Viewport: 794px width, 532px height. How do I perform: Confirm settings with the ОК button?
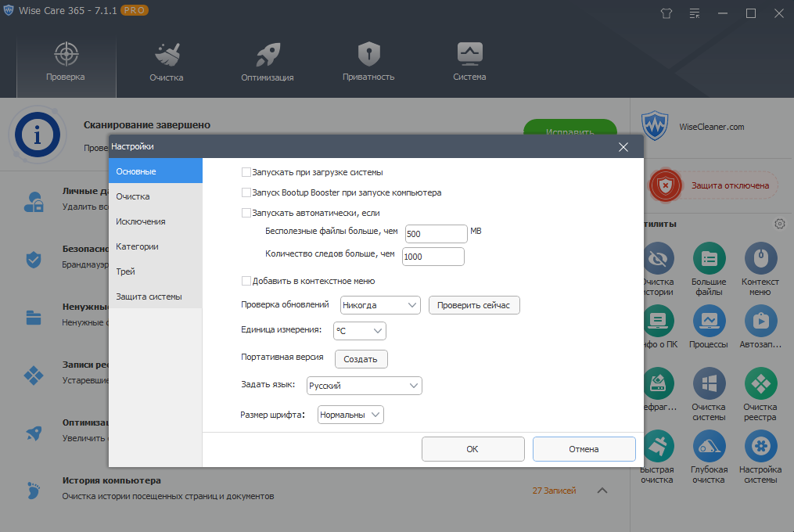click(473, 449)
